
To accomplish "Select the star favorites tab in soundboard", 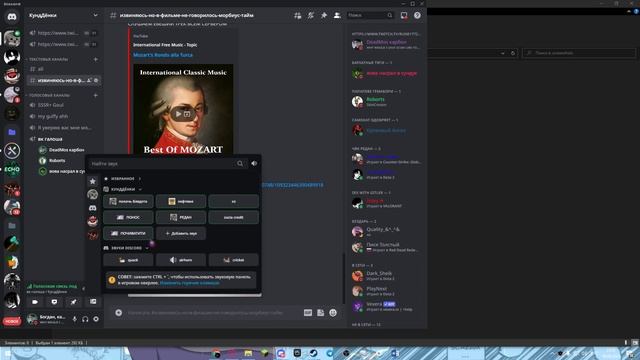I will [93, 181].
